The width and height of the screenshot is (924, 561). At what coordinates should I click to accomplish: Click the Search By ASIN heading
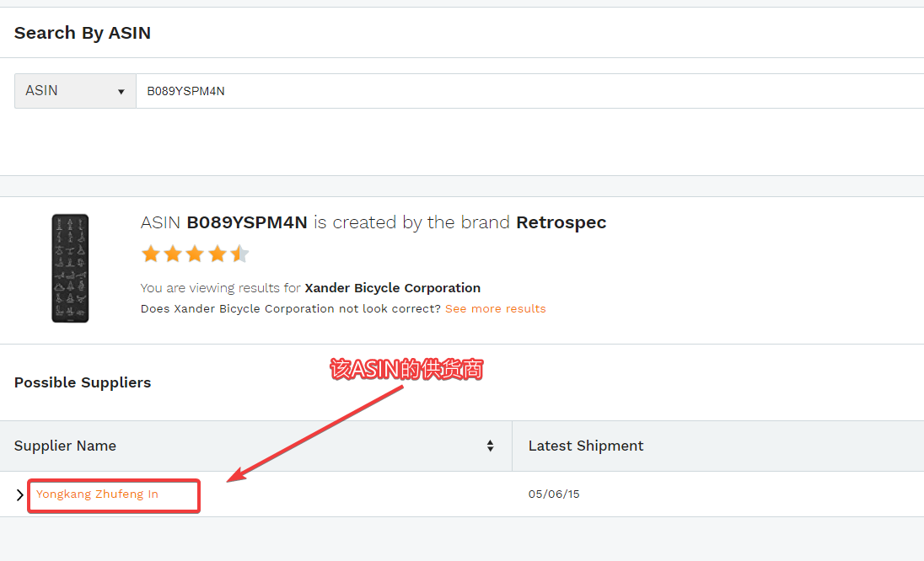coord(83,33)
